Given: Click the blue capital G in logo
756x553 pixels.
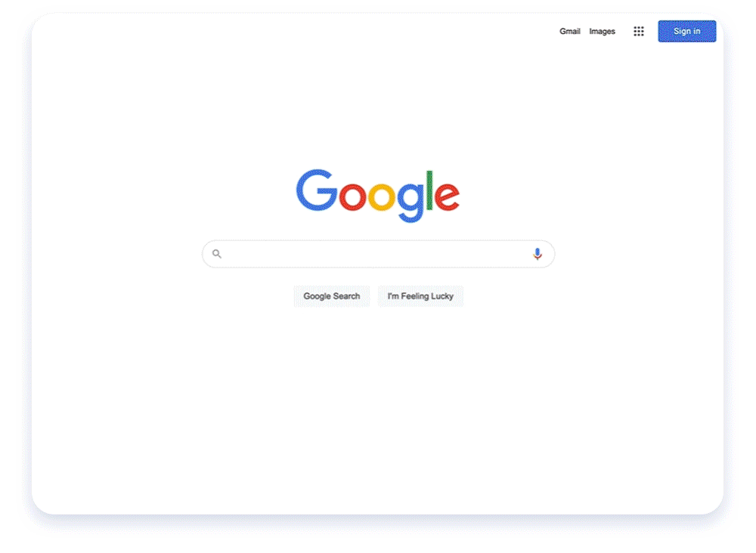Looking at the screenshot, I should pyautogui.click(x=316, y=190).
